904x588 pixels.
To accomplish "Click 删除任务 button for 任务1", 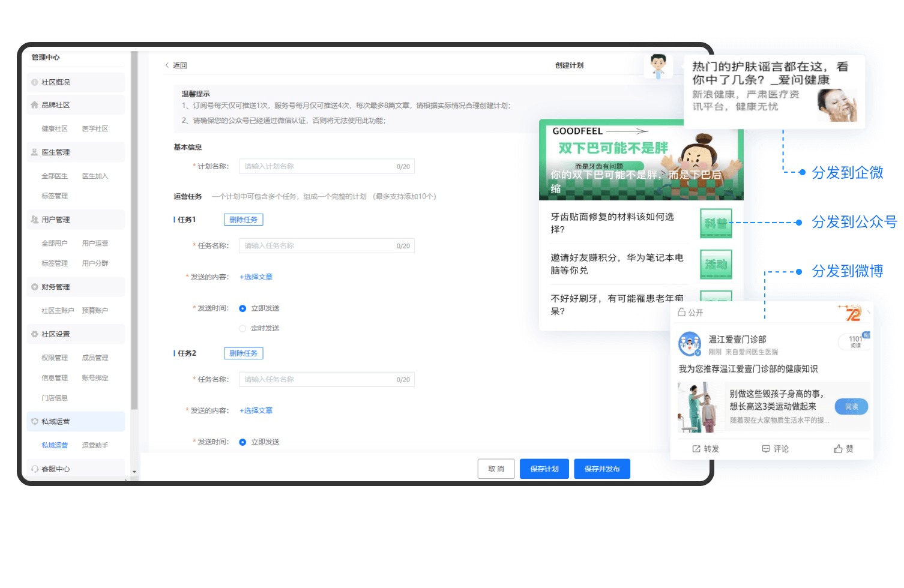I will [243, 220].
